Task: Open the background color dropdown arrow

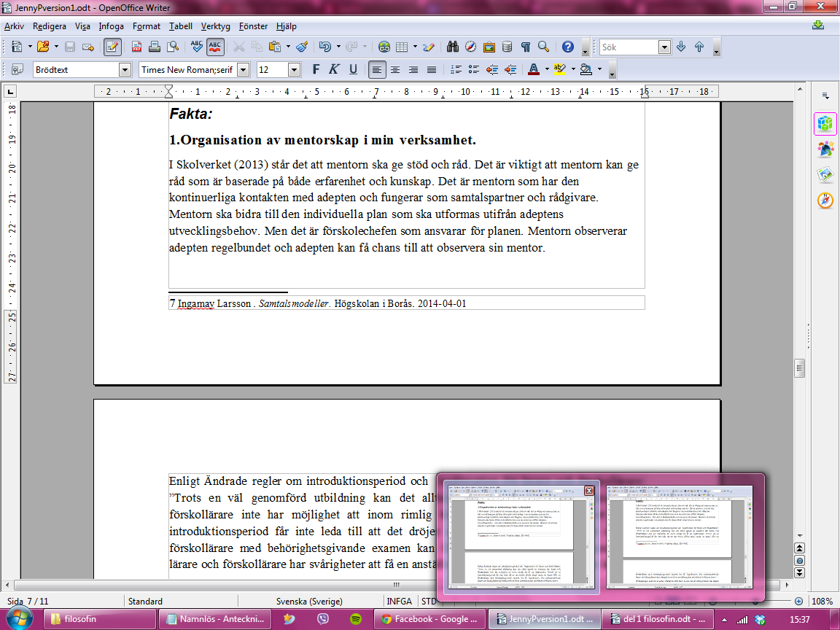Action: click(x=599, y=69)
